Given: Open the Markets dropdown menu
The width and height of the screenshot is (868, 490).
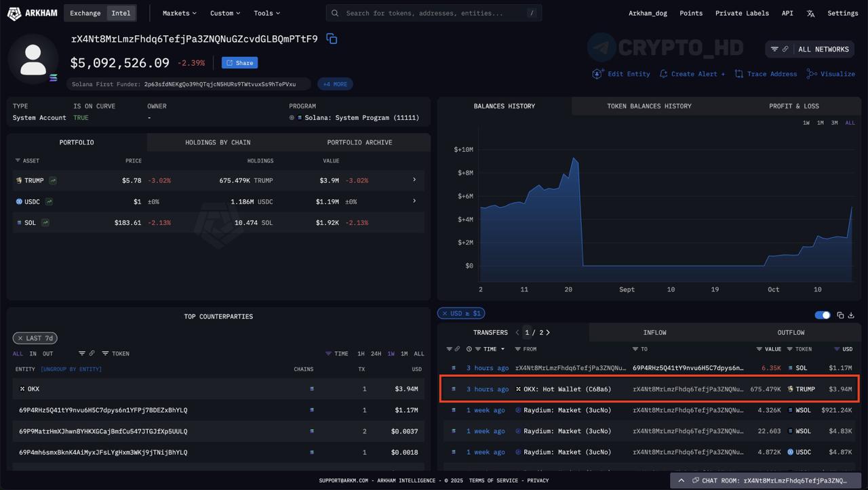Looking at the screenshot, I should tap(179, 13).
